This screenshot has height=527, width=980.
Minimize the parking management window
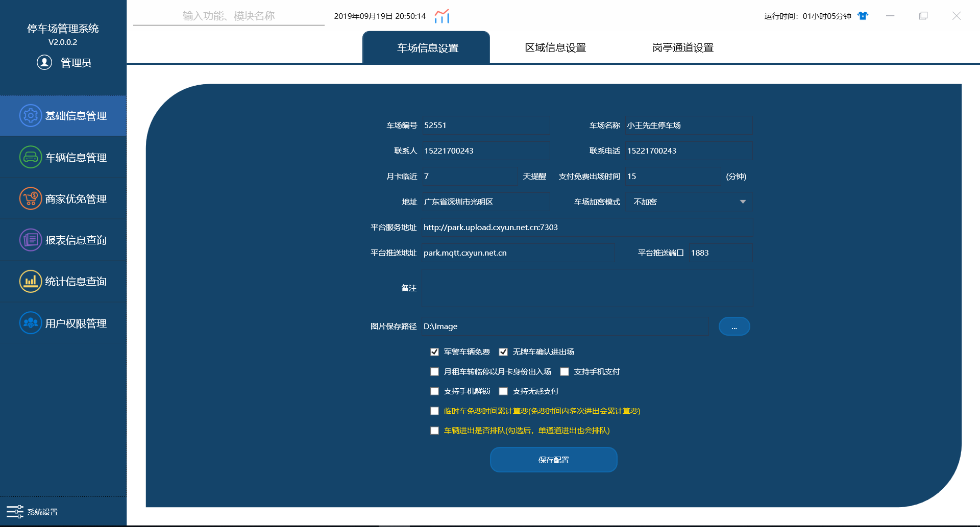[x=890, y=16]
